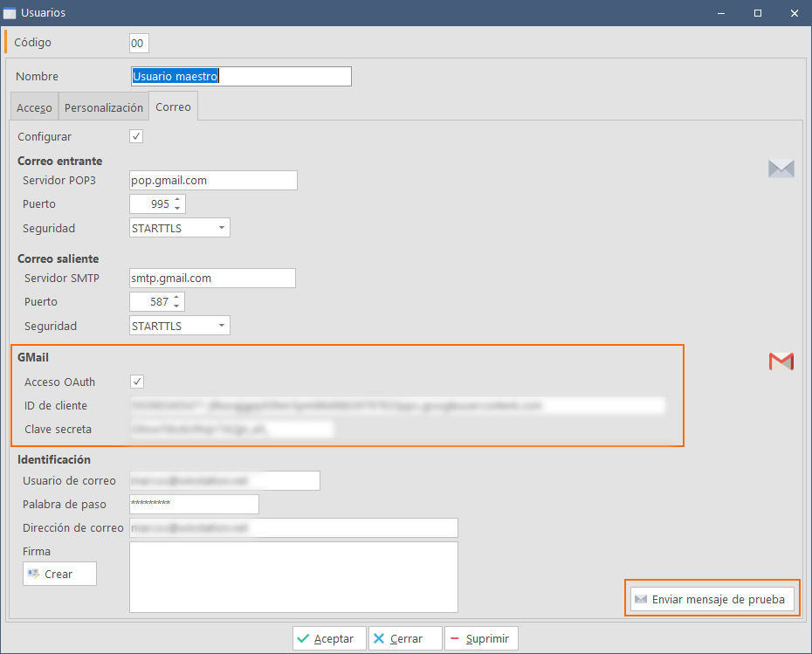Switch to the Acceso tab
Viewport: 812px width, 654px height.
click(34, 107)
